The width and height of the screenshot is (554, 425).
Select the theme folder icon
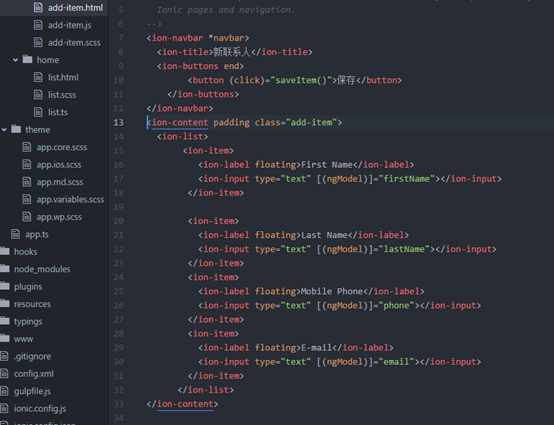pyautogui.click(x=16, y=129)
